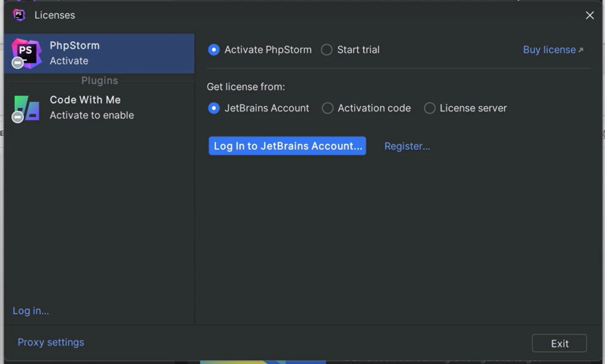
Task: Click Log In to JetBrains Account button
Action: [287, 146]
